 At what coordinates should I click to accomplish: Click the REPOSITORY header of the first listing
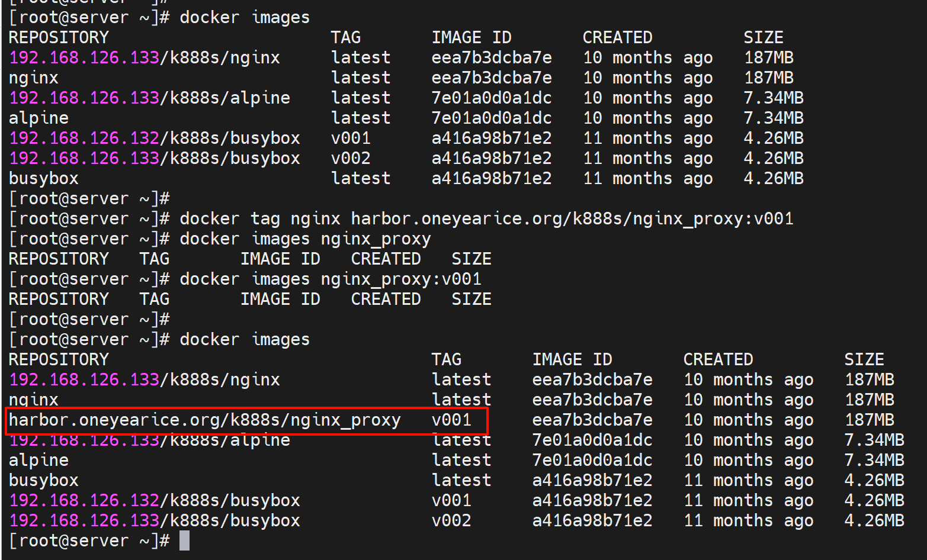[x=59, y=38]
